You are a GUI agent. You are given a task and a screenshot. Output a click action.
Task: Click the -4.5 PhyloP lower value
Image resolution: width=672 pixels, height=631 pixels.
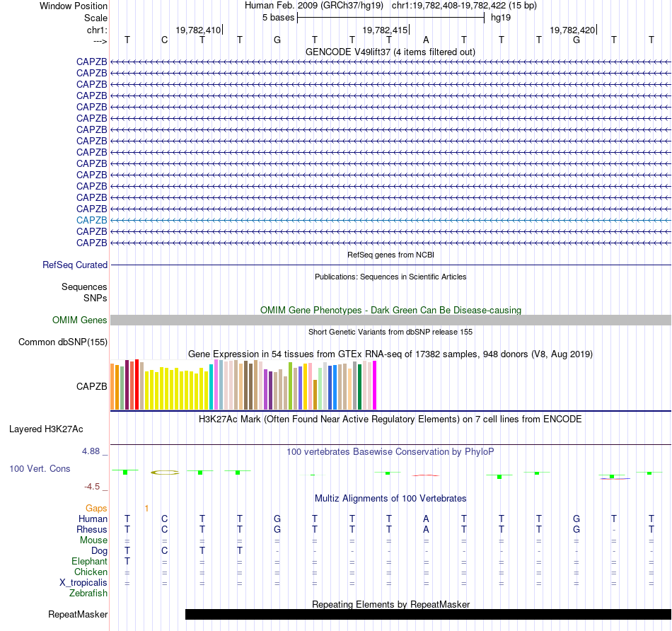92,487
